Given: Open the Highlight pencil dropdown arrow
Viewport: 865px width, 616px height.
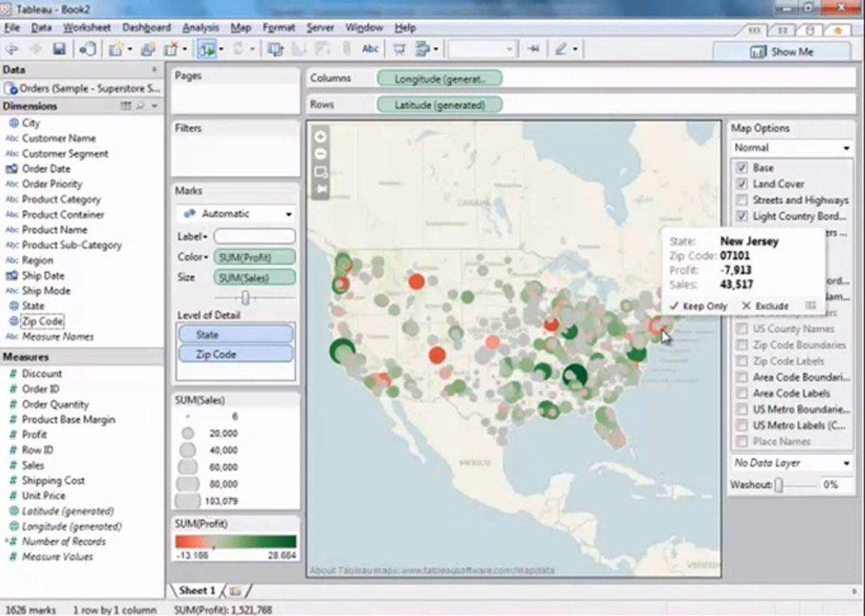Looking at the screenshot, I should [x=575, y=50].
